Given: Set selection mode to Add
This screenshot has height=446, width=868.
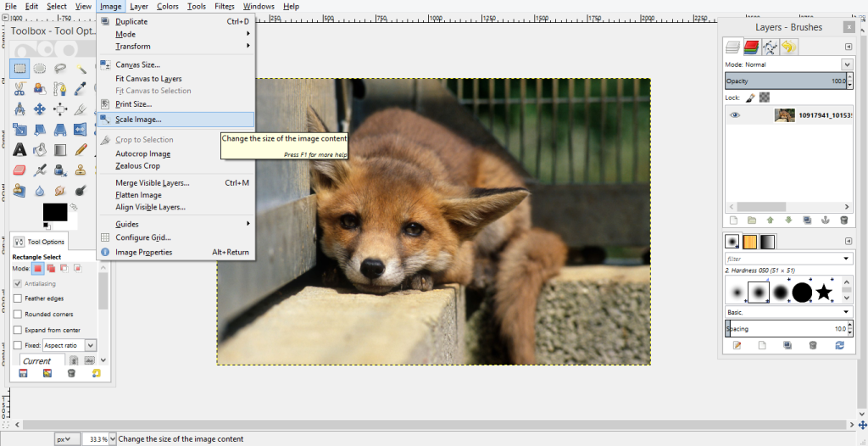Looking at the screenshot, I should coord(51,268).
